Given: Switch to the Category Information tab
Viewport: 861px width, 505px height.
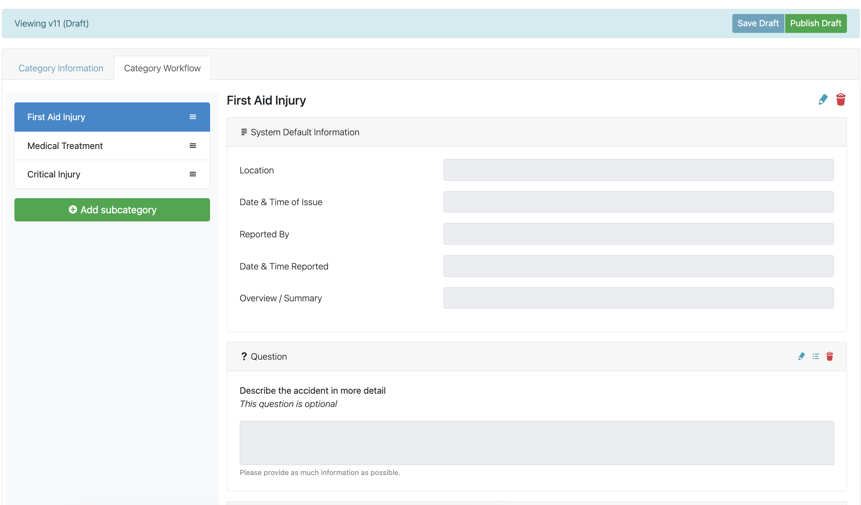Looking at the screenshot, I should pyautogui.click(x=61, y=68).
